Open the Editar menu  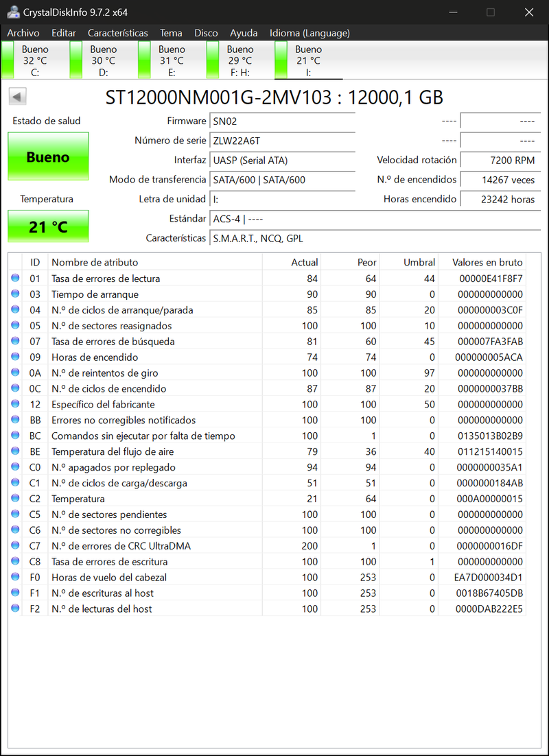coord(64,33)
